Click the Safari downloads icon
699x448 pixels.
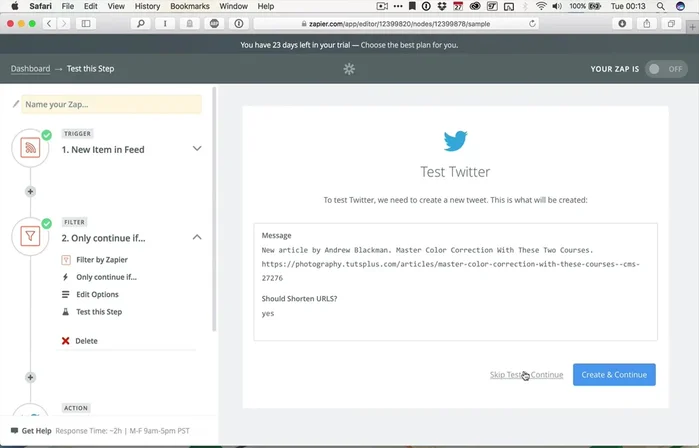point(623,23)
